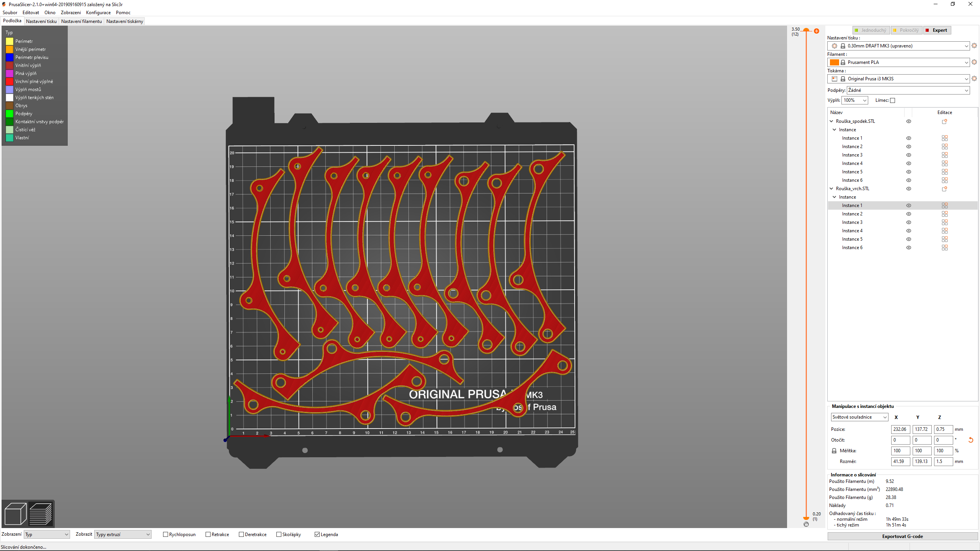The height and width of the screenshot is (551, 980).
Task: Open print settings gear icon
Action: coord(974,46)
